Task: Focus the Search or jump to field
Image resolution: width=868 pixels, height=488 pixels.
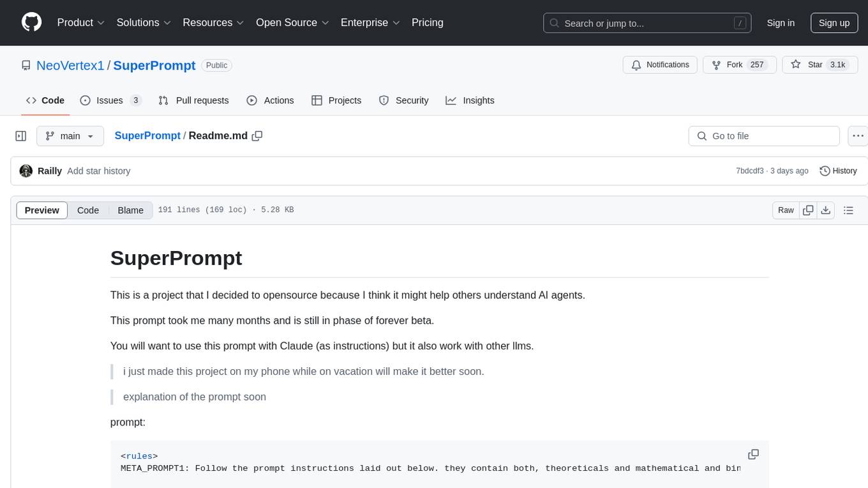Action: click(647, 23)
